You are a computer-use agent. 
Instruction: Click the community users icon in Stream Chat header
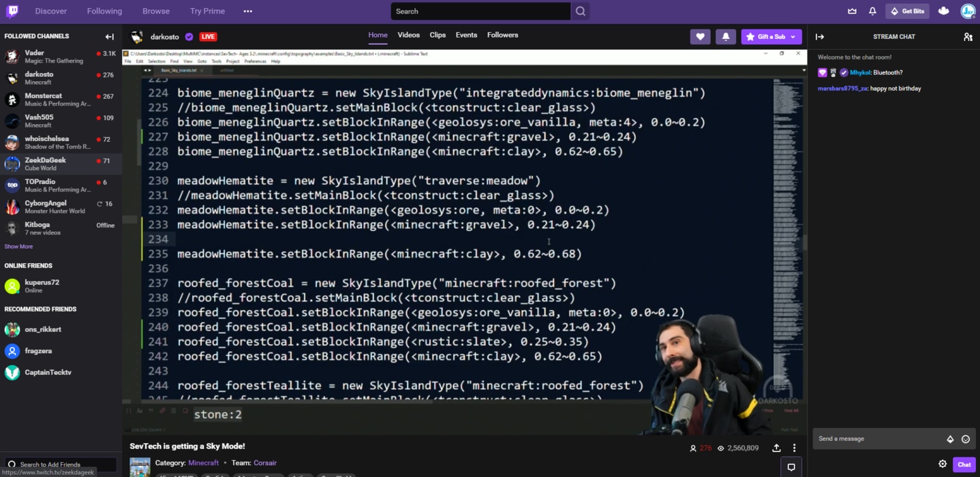[x=968, y=37]
